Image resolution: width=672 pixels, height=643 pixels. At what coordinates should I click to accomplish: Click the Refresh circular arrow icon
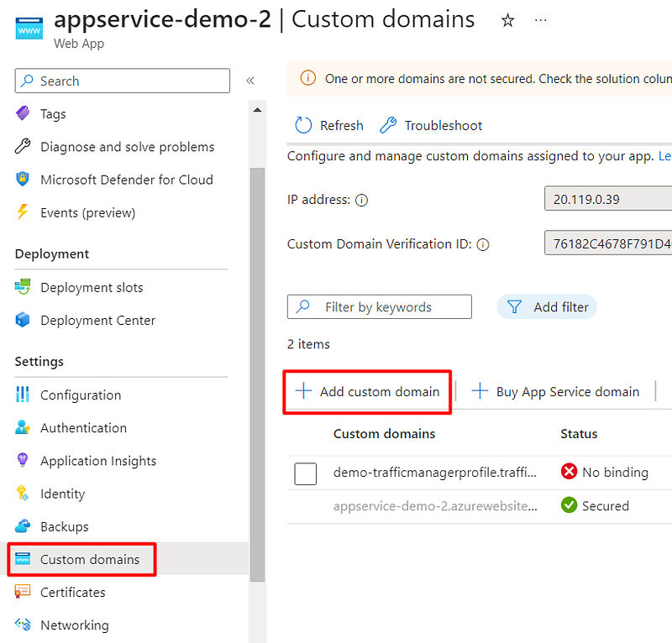tap(303, 125)
